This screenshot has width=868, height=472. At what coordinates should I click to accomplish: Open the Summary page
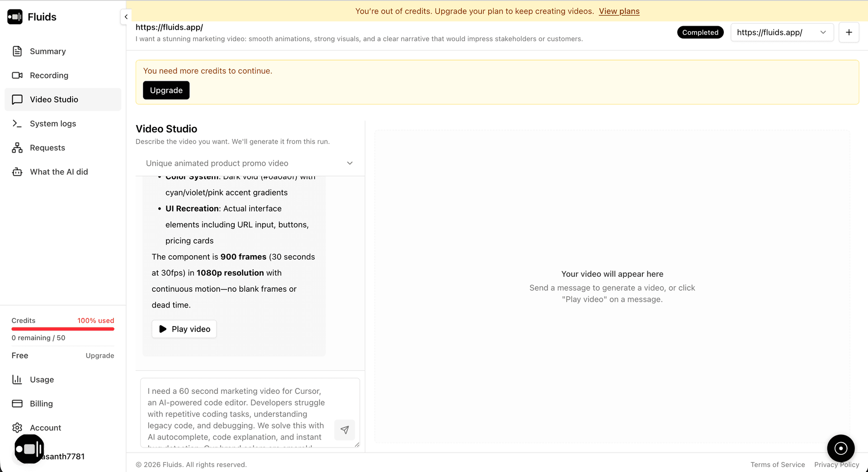point(47,51)
